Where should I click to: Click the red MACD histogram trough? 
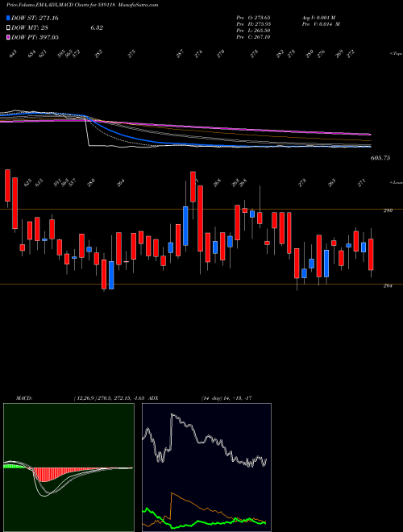point(44,475)
